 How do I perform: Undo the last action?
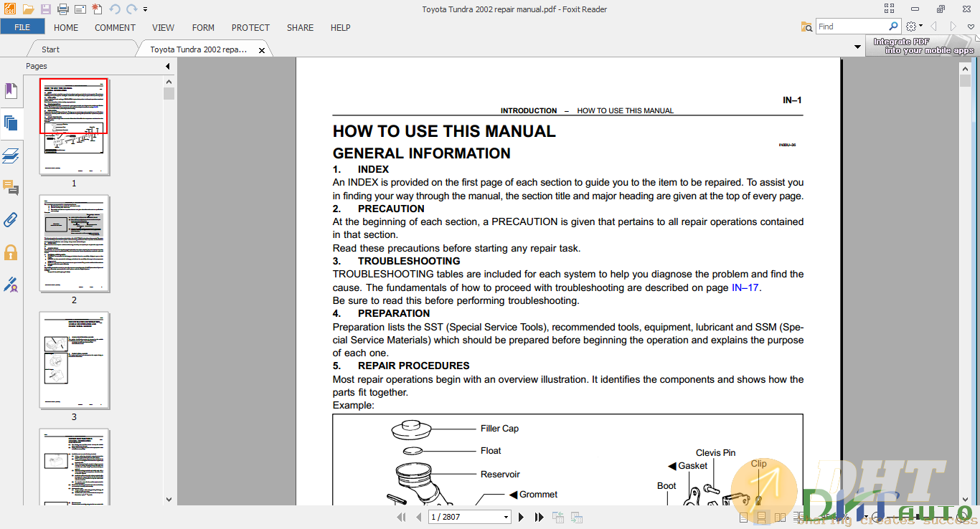(115, 9)
